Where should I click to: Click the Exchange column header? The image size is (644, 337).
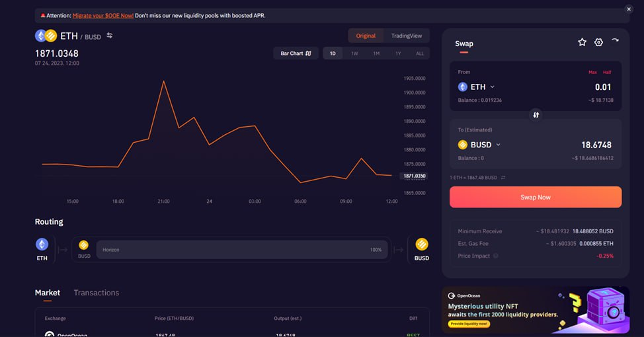click(x=55, y=318)
